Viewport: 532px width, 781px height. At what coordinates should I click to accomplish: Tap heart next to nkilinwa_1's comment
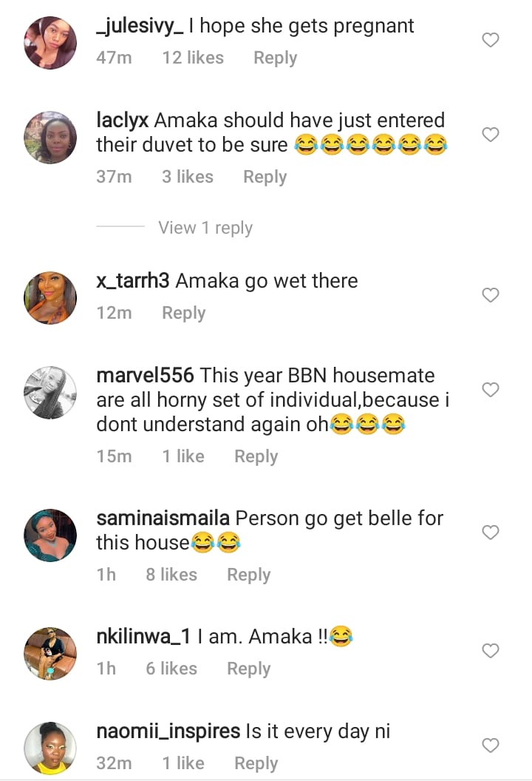[490, 651]
